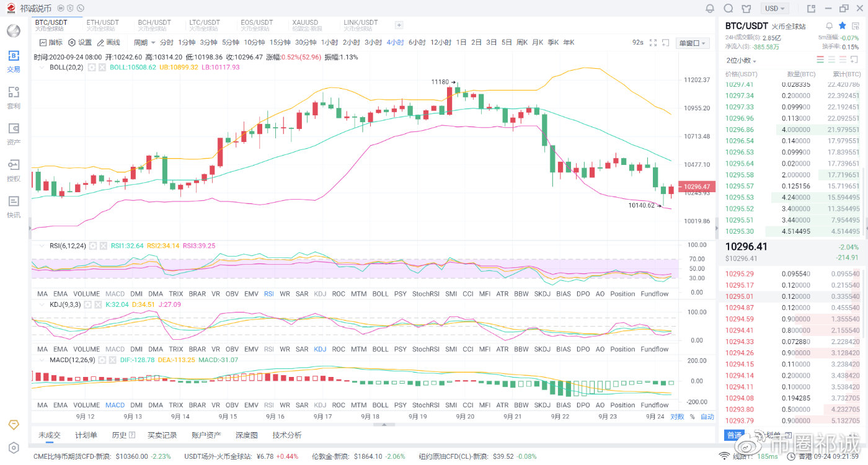Toggle 自动 auto scale
Screen dimensions: 868x465
pos(707,417)
